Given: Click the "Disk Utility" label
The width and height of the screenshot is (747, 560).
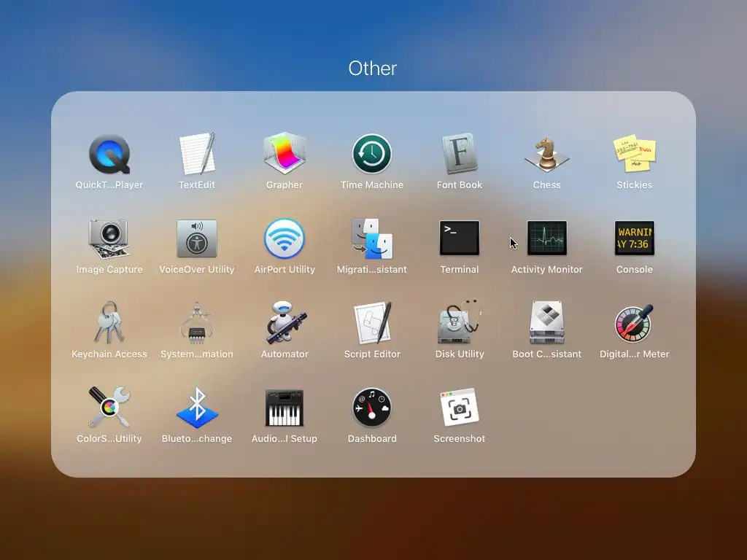Looking at the screenshot, I should 460,354.
